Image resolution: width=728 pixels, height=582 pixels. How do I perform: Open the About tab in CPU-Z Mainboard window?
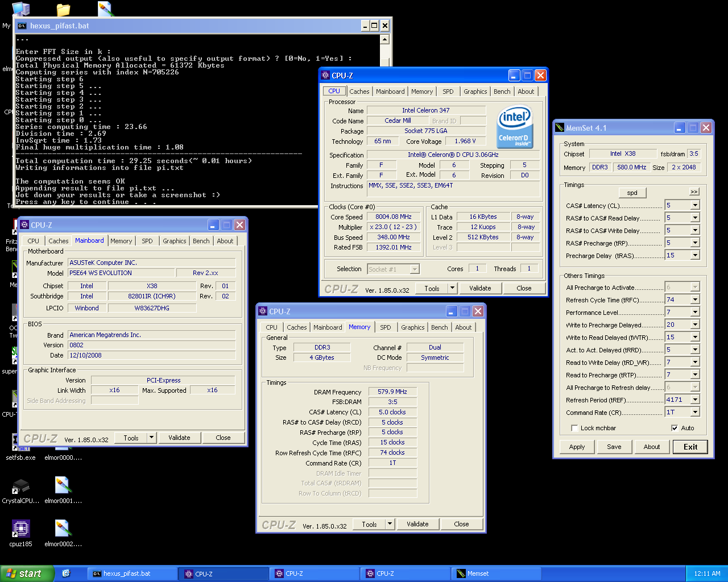[225, 241]
